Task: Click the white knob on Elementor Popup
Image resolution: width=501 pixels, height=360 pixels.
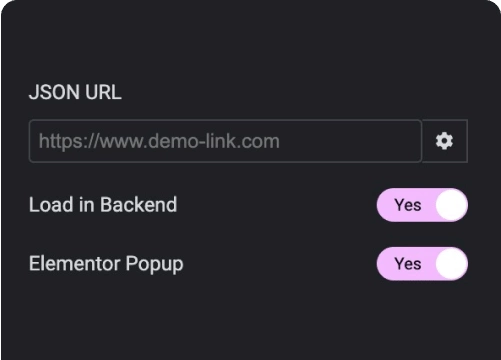Action: point(451,264)
